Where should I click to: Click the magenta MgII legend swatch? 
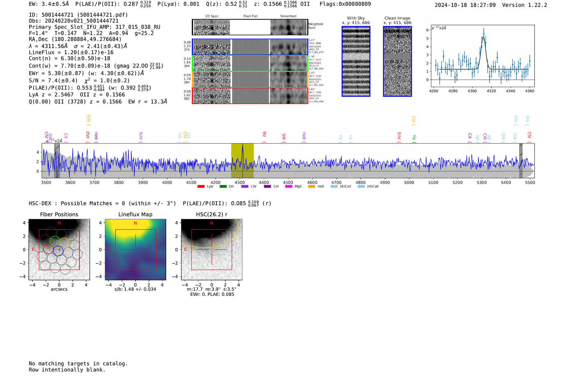(x=288, y=187)
